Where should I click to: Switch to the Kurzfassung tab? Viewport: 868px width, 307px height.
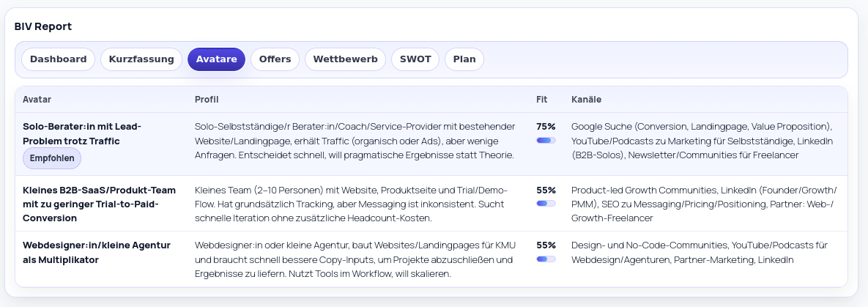point(141,59)
